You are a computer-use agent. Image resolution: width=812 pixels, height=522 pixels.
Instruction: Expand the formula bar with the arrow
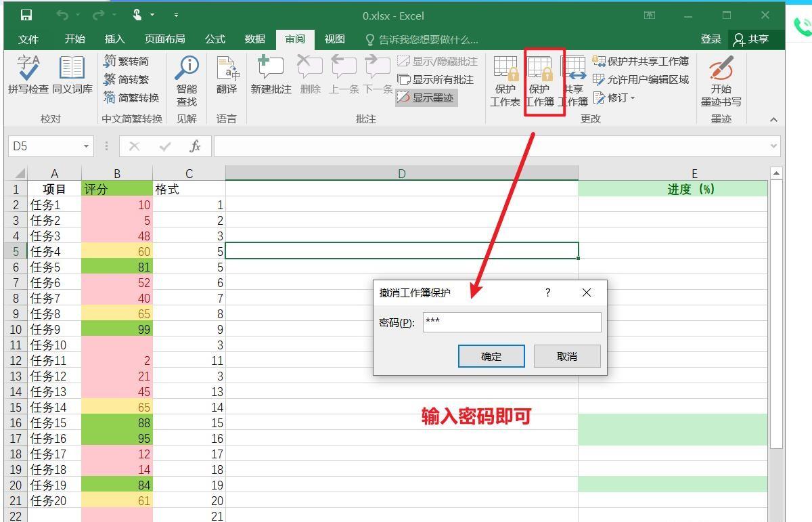[x=773, y=146]
